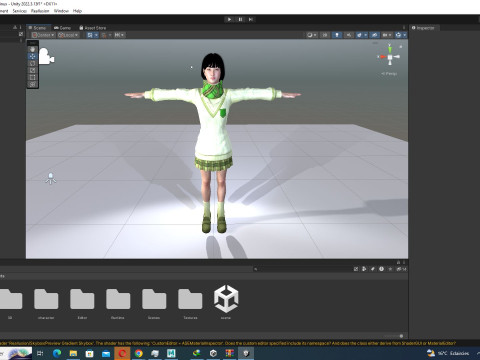This screenshot has height=360, width=480.
Task: Click the Step frame button
Action: [251, 19]
